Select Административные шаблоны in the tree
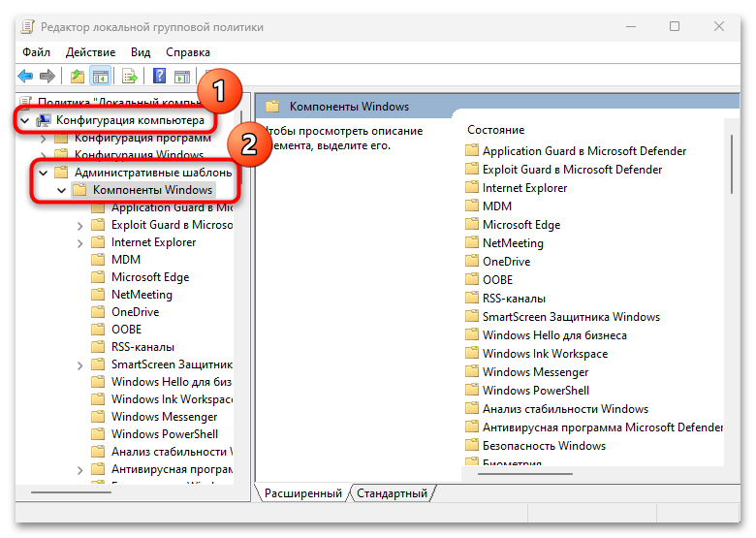This screenshot has width=756, height=538. coord(153,173)
